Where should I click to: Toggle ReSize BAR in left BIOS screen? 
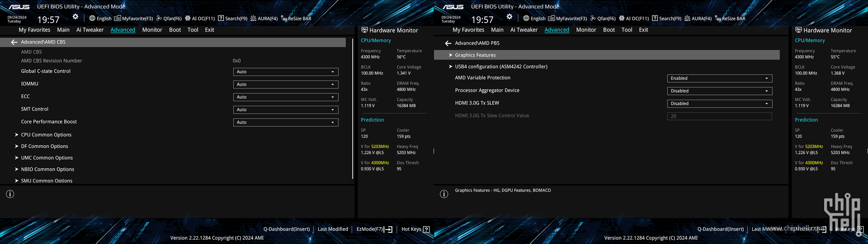[296, 19]
